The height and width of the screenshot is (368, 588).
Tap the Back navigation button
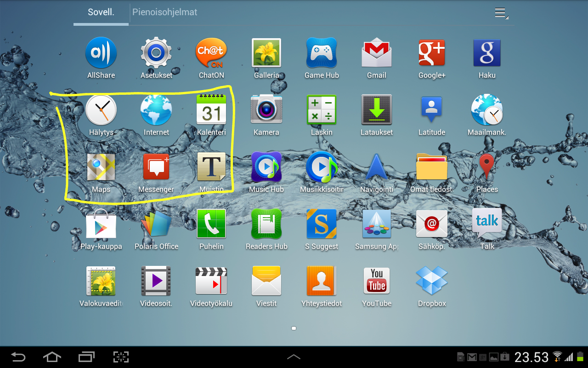(x=18, y=357)
